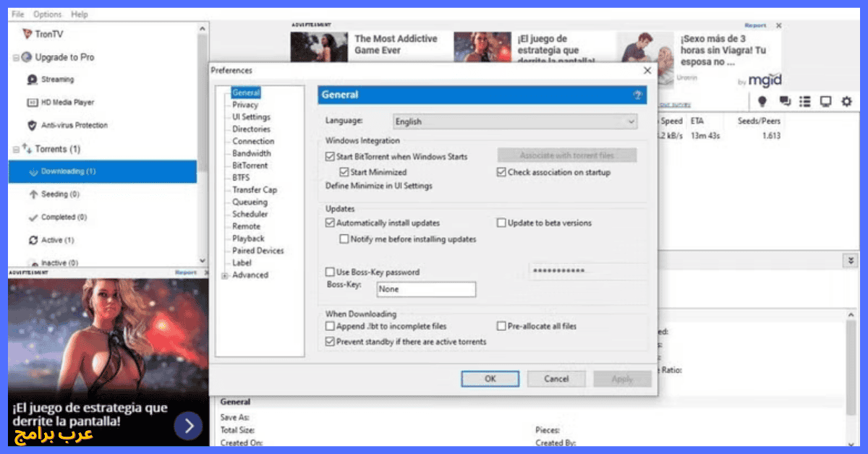This screenshot has width=868, height=454.
Task: Enable Append .!bt to incomplete files
Action: coord(331,327)
